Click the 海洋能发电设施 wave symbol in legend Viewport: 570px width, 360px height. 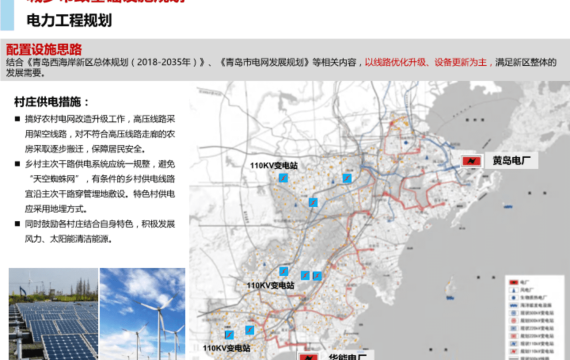coord(513,305)
